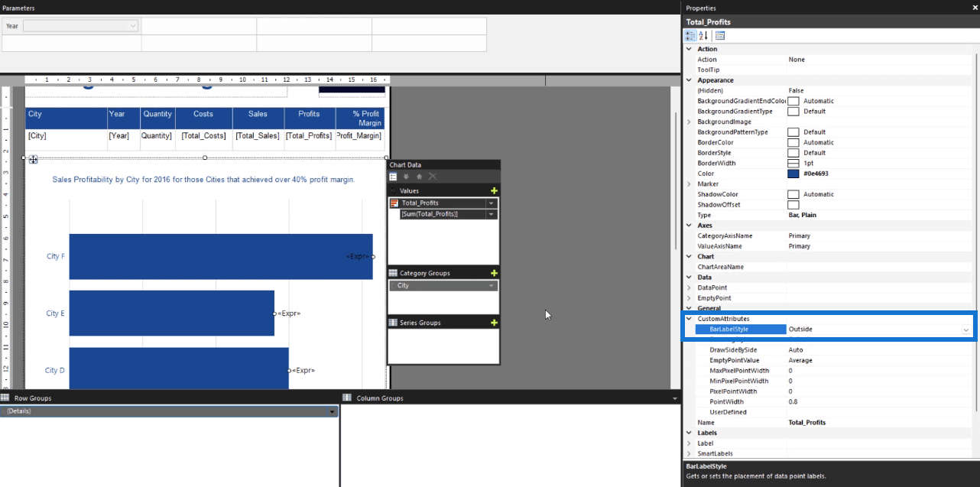Add a field to Values with plus
This screenshot has height=487, width=980.
click(494, 191)
